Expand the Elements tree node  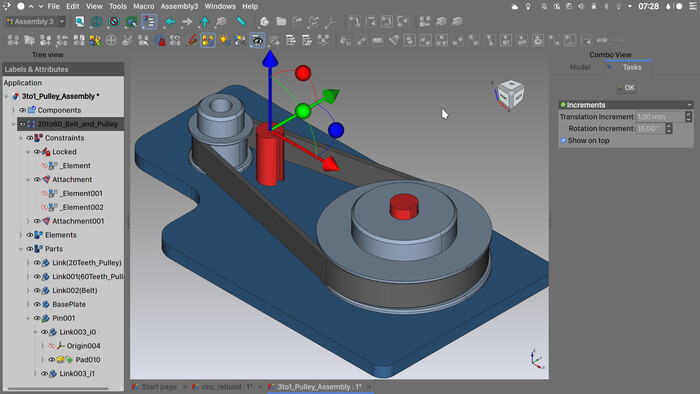21,235
